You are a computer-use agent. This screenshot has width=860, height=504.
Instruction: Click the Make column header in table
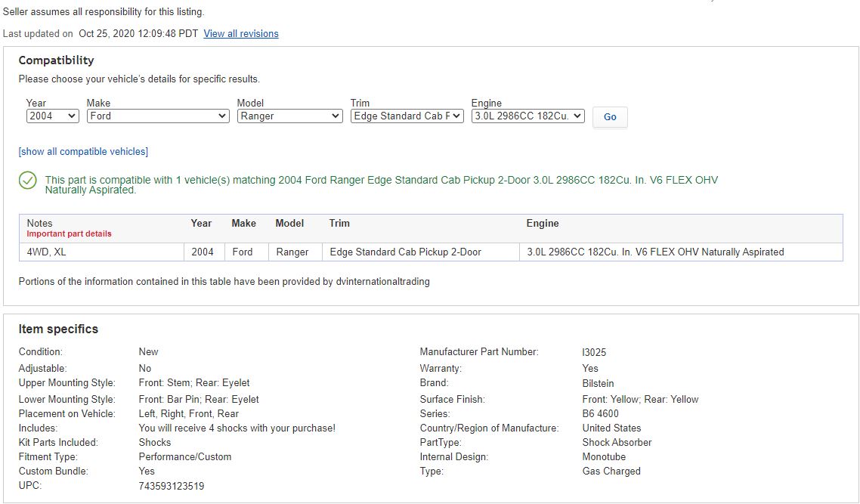tap(243, 224)
